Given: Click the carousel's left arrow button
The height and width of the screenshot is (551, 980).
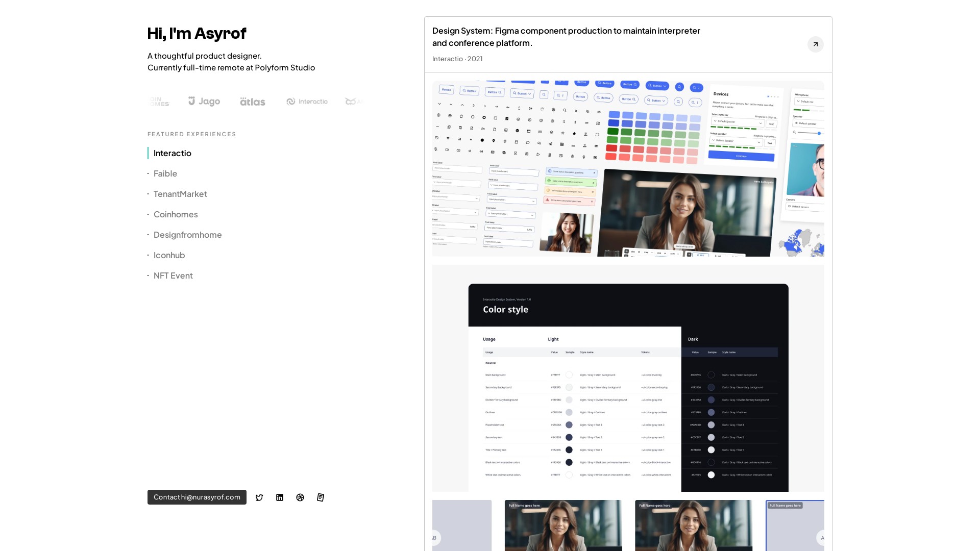Looking at the screenshot, I should (435, 537).
